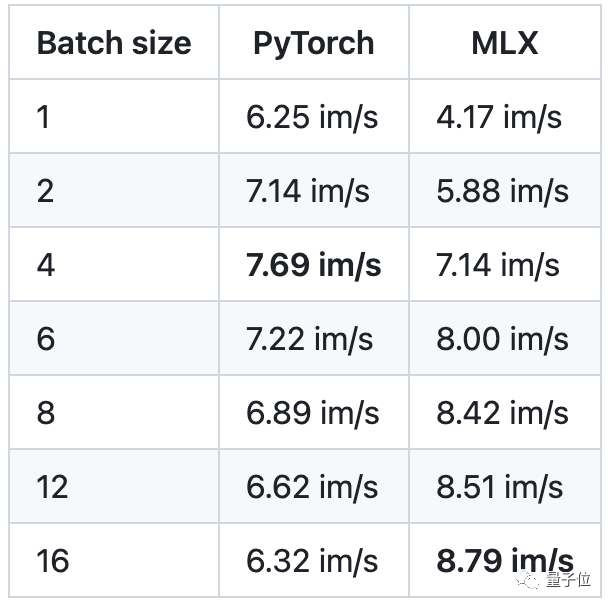This screenshot has width=610, height=606.
Task: Select batch size 12 cell
Action: (52, 487)
